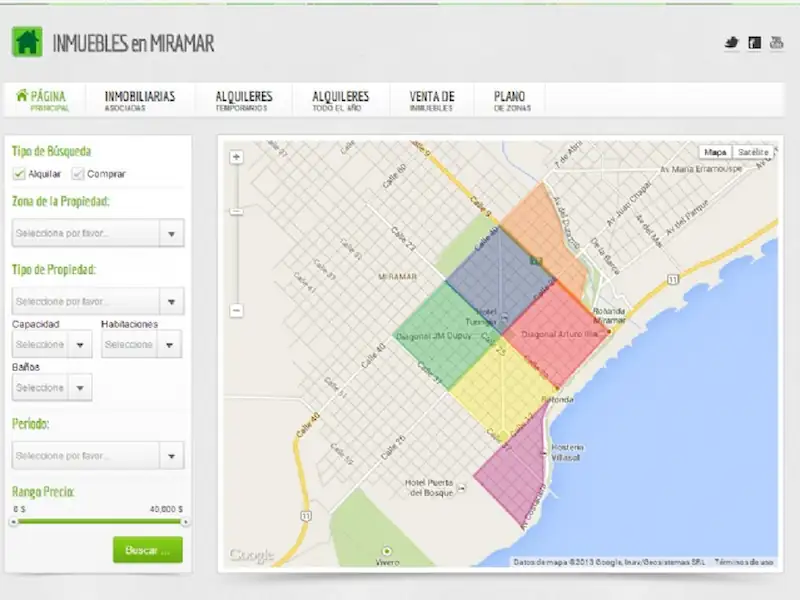Open the YouTube social link
Image resolution: width=800 pixels, height=600 pixels.
click(776, 43)
